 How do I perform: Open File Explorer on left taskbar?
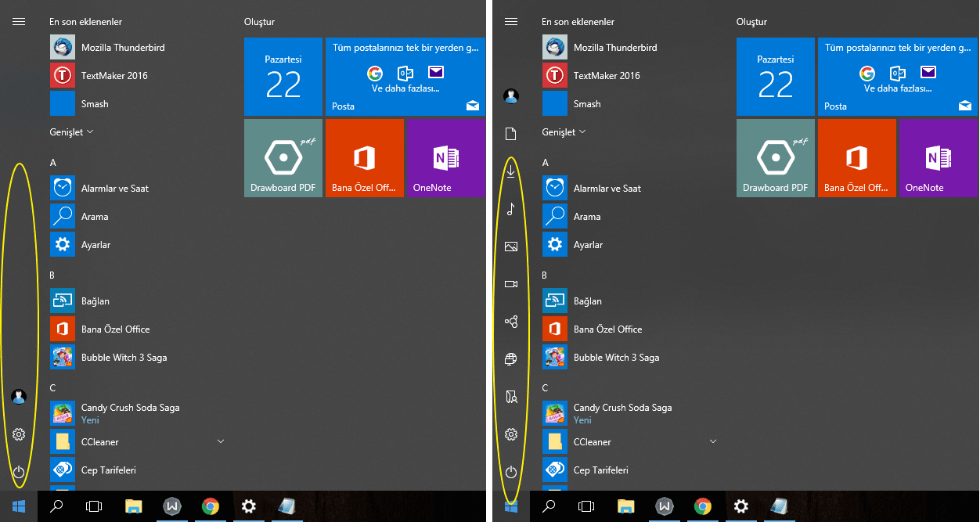[x=133, y=506]
